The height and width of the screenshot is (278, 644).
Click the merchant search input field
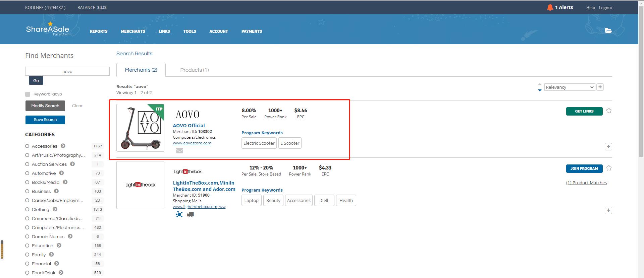(x=67, y=71)
